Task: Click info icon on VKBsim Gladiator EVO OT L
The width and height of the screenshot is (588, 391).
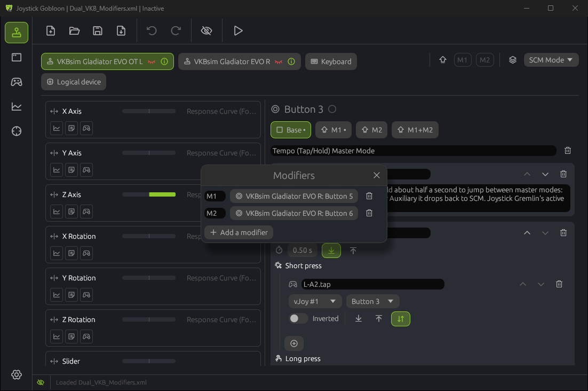Action: coord(164,61)
